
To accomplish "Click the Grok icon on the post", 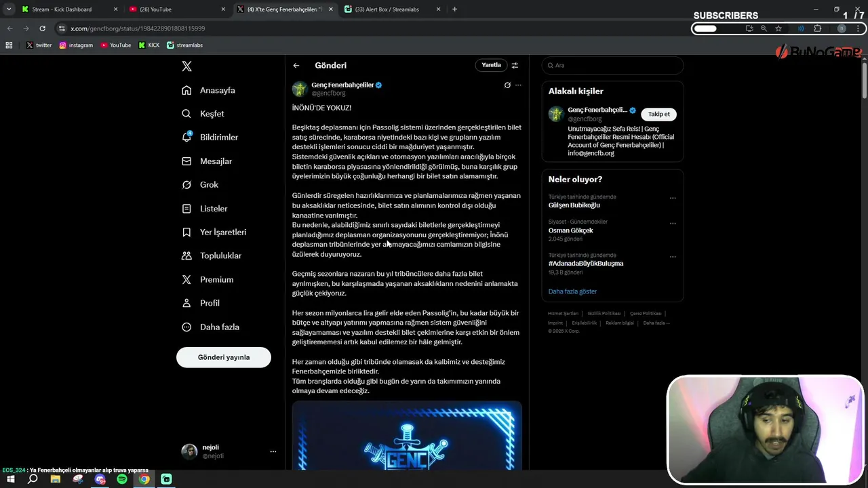I will pyautogui.click(x=507, y=85).
